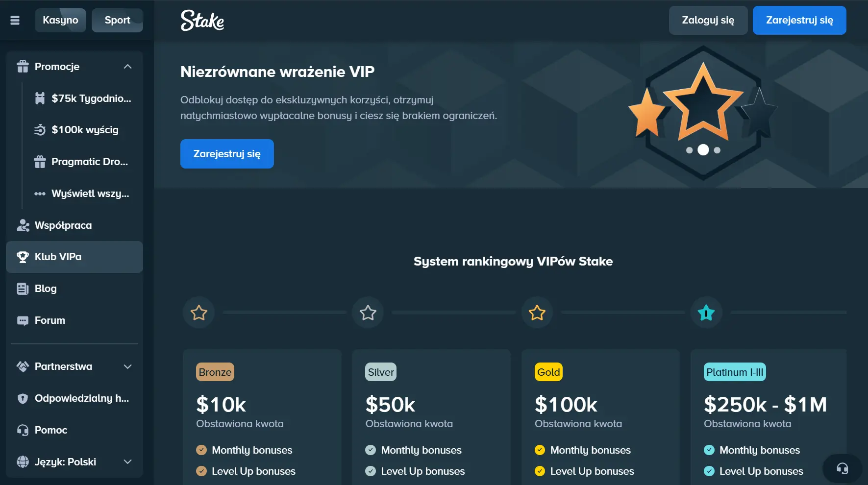Click the Współpraca people icon
The height and width of the screenshot is (485, 868).
[x=23, y=225]
